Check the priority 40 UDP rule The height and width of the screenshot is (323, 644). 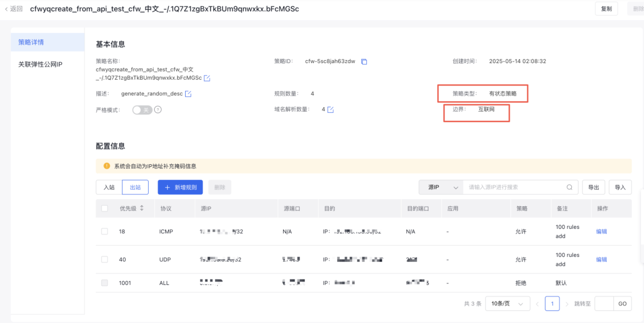tap(105, 259)
